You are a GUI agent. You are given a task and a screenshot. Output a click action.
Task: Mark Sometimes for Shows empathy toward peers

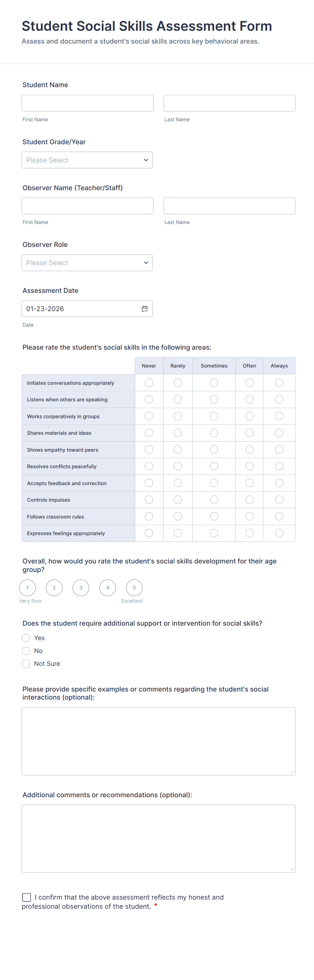(214, 449)
